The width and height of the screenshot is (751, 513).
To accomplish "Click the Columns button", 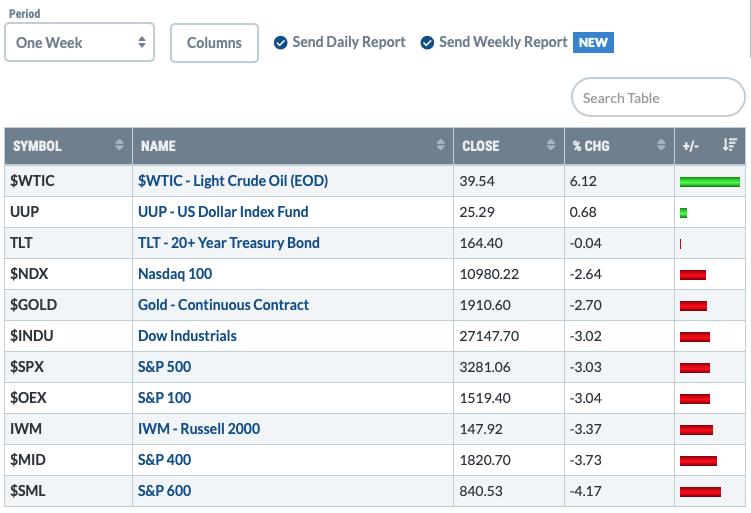I will [214, 43].
